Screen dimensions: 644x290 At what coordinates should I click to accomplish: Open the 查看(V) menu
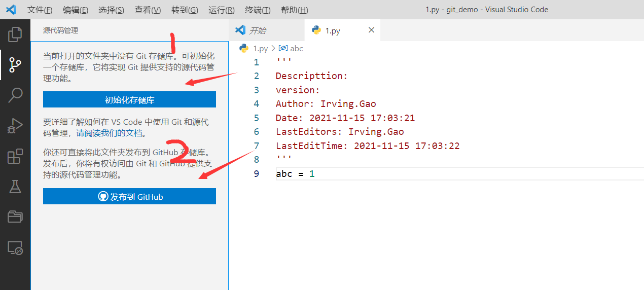coord(148,10)
